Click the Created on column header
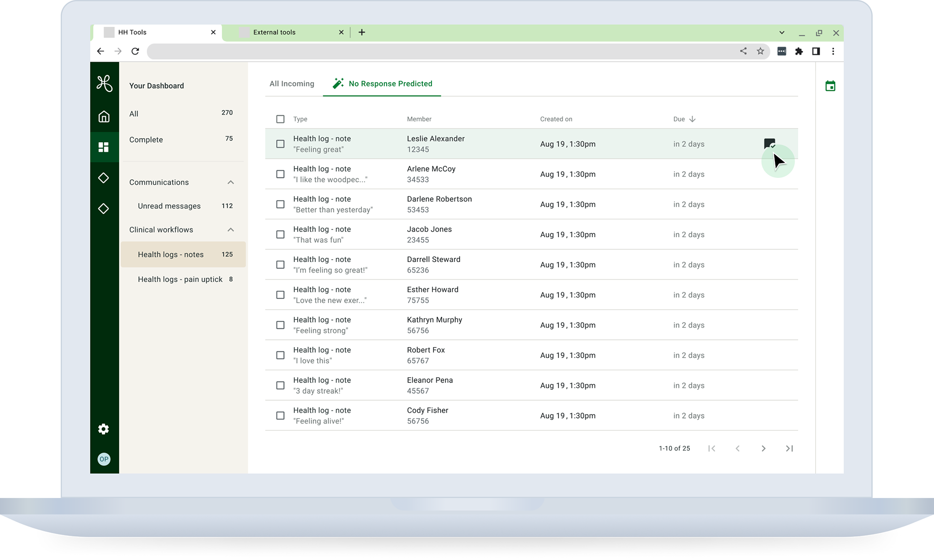Image resolution: width=934 pixels, height=560 pixels. pyautogui.click(x=556, y=119)
